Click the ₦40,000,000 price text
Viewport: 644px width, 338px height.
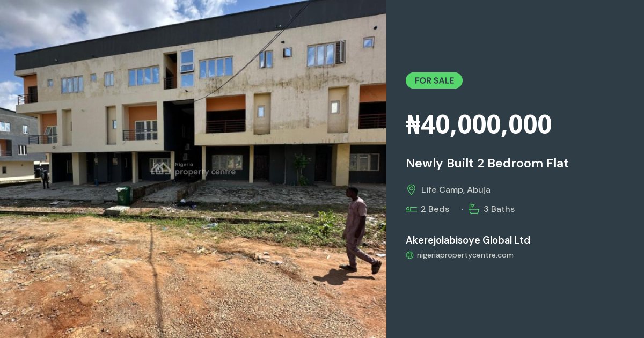click(x=479, y=124)
